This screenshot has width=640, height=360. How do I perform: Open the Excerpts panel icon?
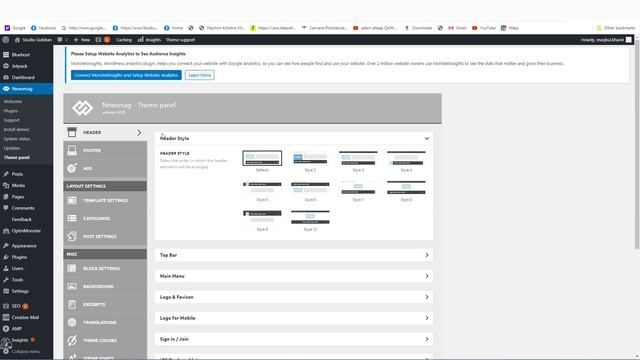[72, 304]
